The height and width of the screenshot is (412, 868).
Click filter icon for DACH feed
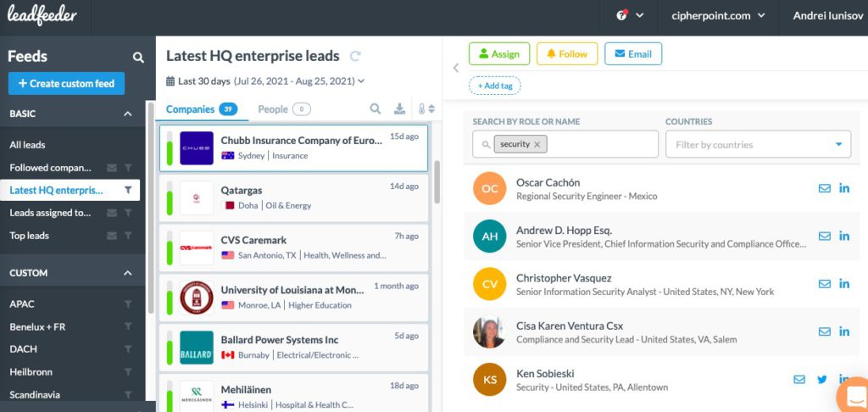click(129, 349)
